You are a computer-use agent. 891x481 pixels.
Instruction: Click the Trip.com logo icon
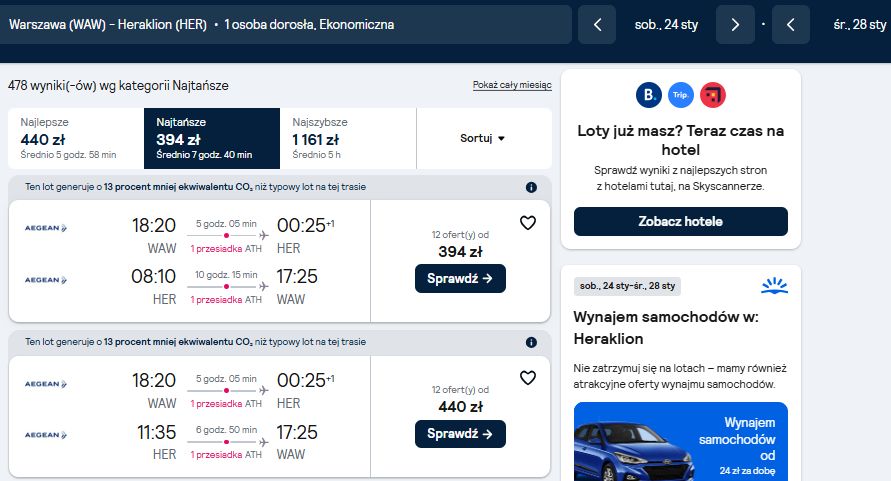coord(681,95)
